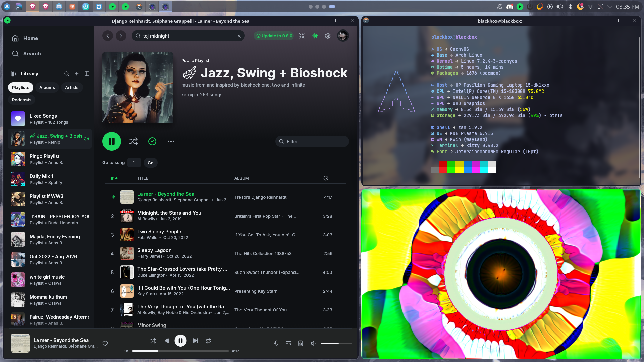The height and width of the screenshot is (362, 644).
Task: Expand hidden system tray icons arrow
Action: click(x=610, y=7)
